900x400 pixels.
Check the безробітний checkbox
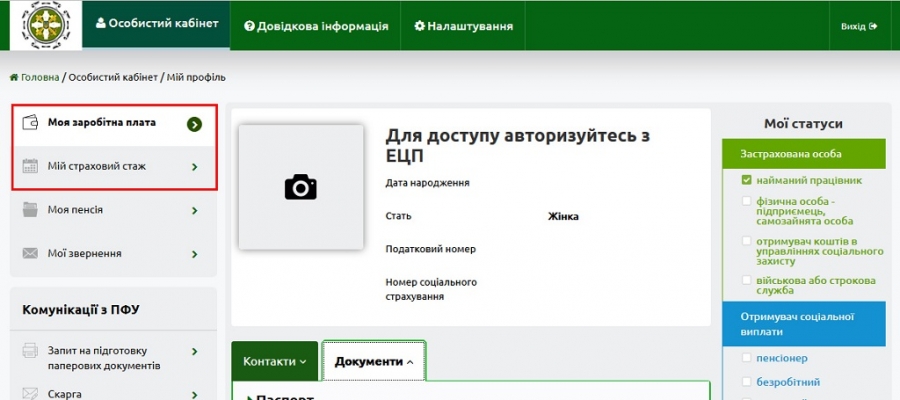coord(746,382)
